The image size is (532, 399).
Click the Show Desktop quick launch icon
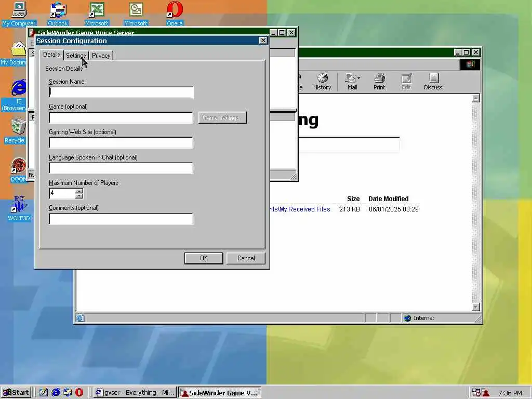point(44,393)
